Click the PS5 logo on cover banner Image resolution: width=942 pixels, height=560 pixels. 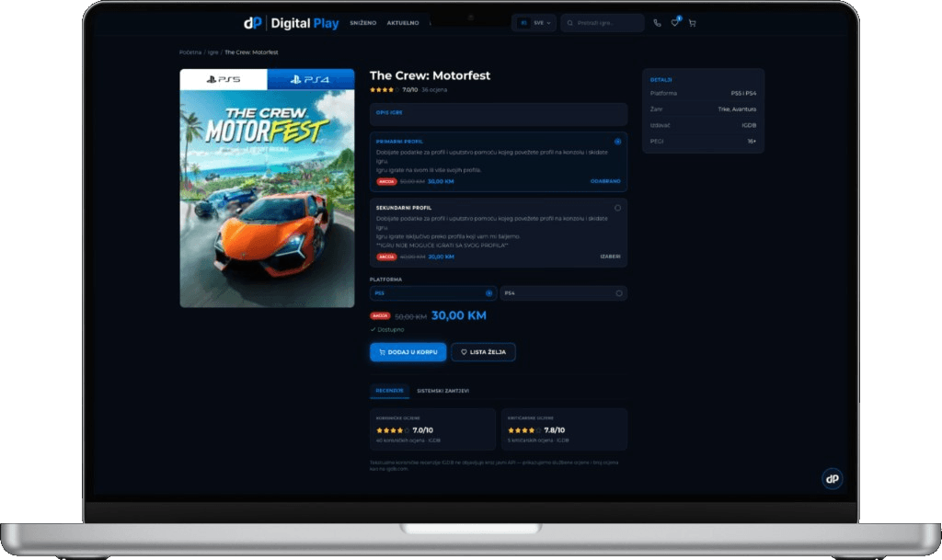point(224,79)
